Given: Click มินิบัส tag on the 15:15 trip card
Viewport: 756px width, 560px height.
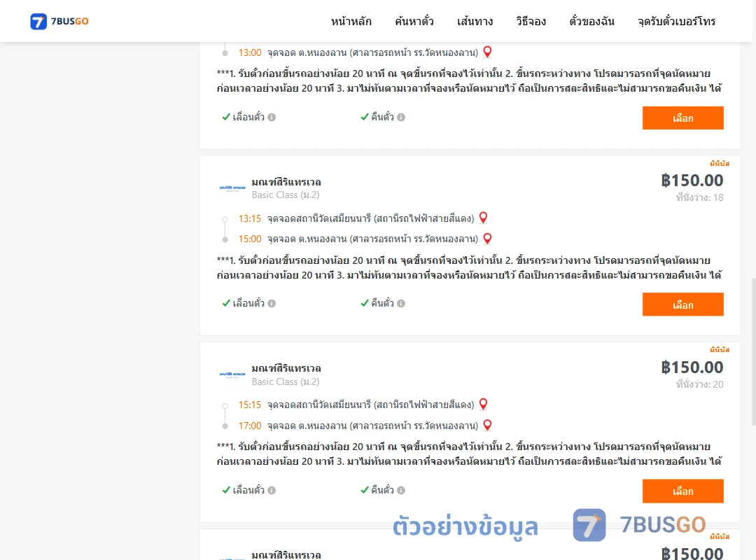Looking at the screenshot, I should coord(720,350).
